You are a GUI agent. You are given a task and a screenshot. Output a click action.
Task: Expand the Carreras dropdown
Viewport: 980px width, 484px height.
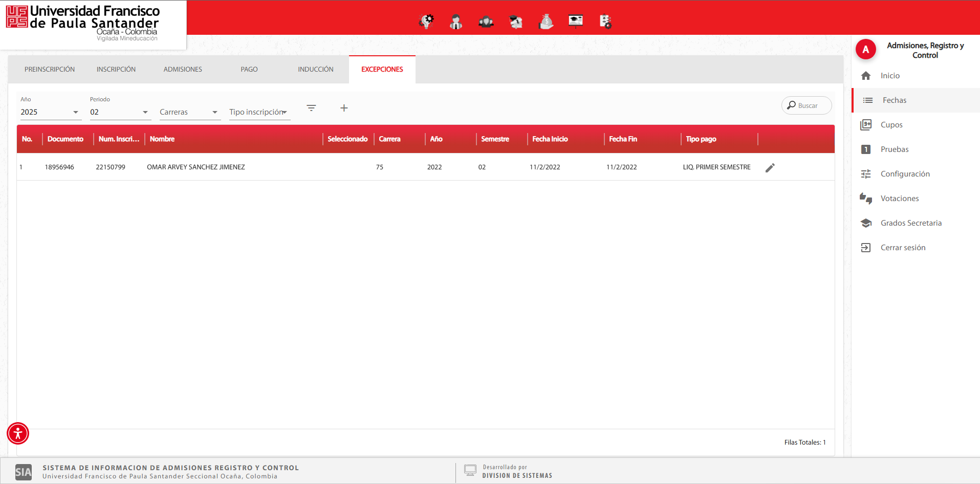point(189,112)
